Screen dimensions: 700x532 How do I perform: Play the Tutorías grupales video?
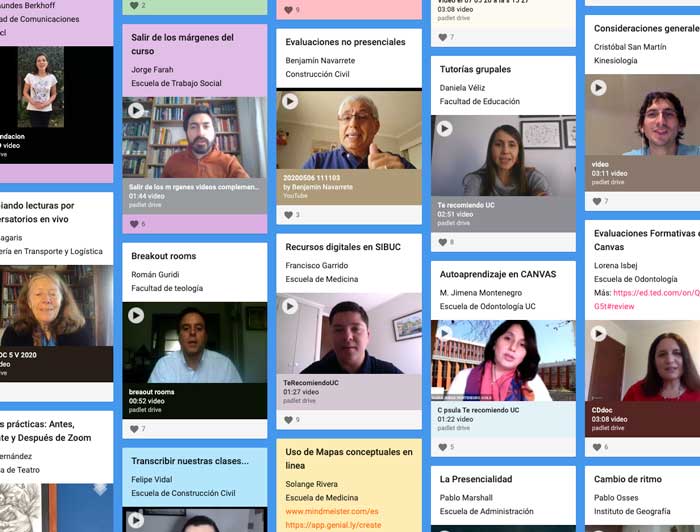(444, 128)
